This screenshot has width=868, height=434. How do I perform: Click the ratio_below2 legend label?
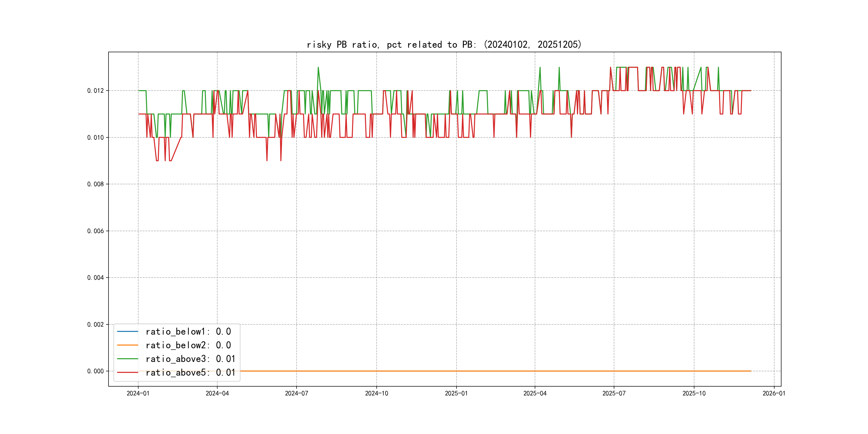pyautogui.click(x=188, y=345)
